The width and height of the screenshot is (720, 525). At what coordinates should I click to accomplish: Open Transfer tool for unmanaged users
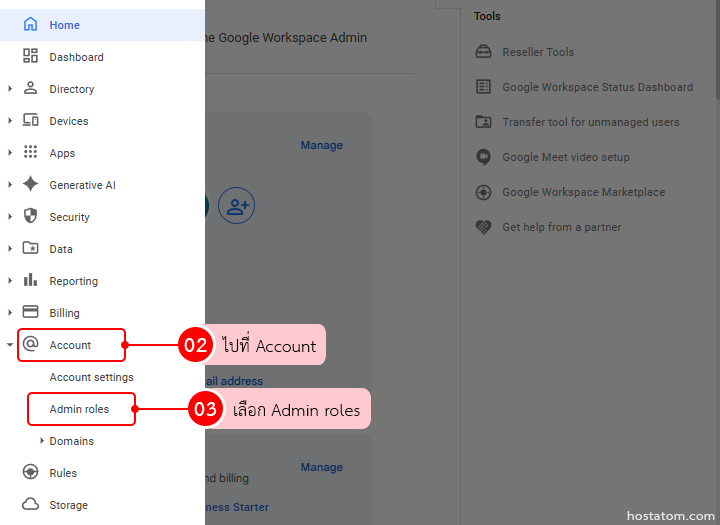pos(591,122)
